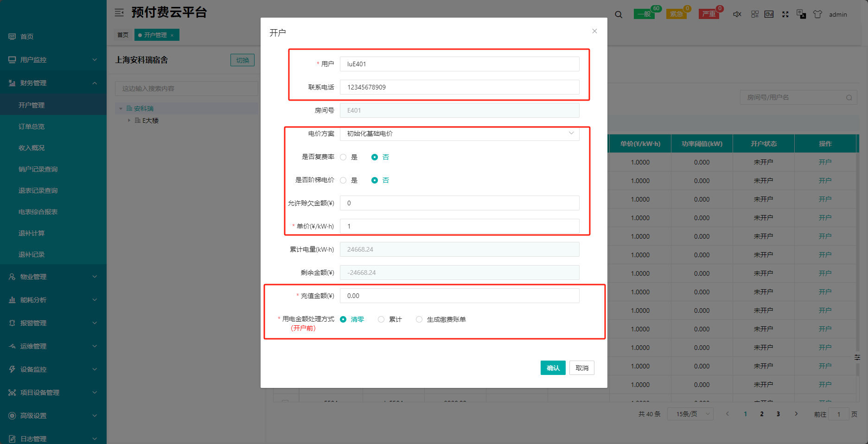Click the 取消 button
Viewport: 868px width, 444px height.
(581, 368)
